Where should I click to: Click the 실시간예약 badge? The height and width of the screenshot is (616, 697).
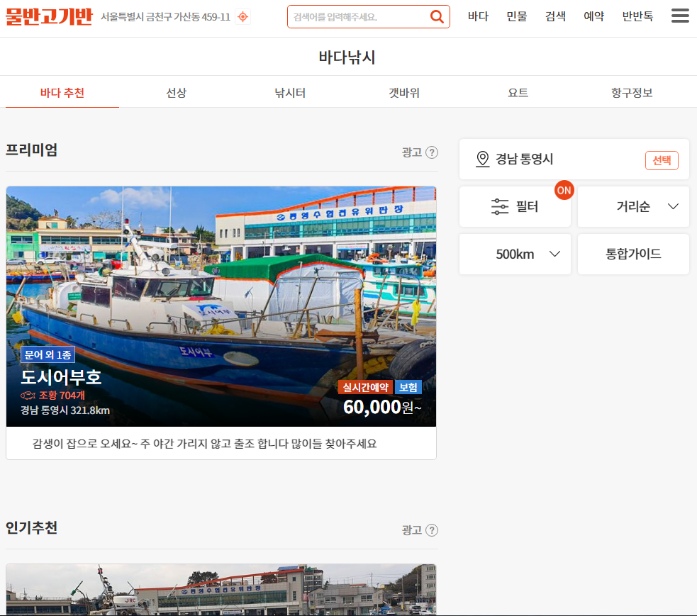pyautogui.click(x=365, y=387)
